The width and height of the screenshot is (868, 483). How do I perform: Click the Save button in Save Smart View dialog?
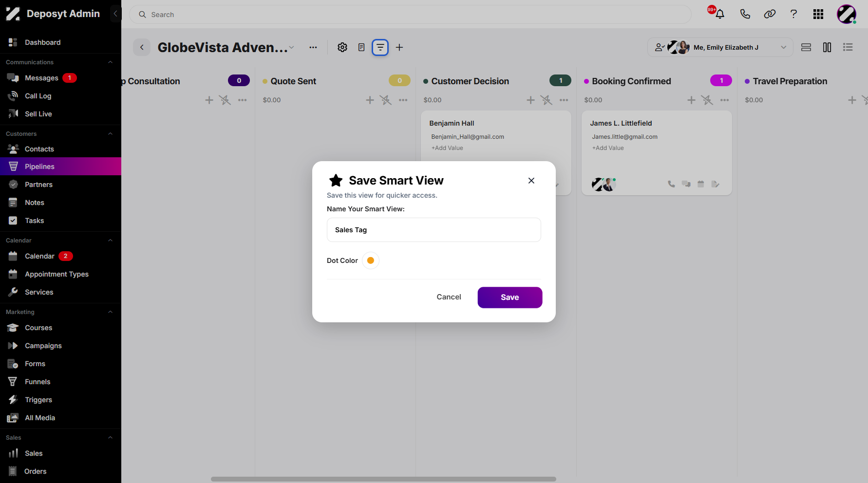point(509,297)
